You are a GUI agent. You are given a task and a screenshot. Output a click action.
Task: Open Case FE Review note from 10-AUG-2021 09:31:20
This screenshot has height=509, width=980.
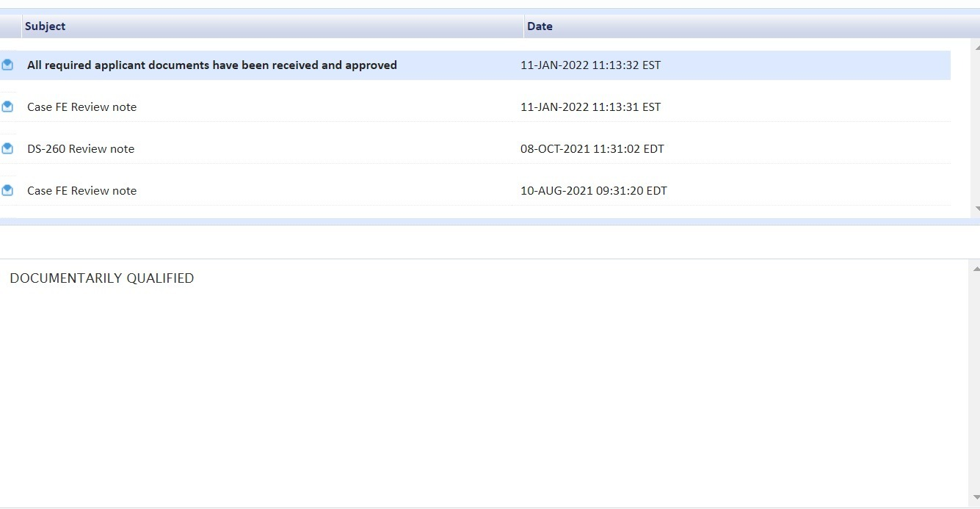[81, 191]
